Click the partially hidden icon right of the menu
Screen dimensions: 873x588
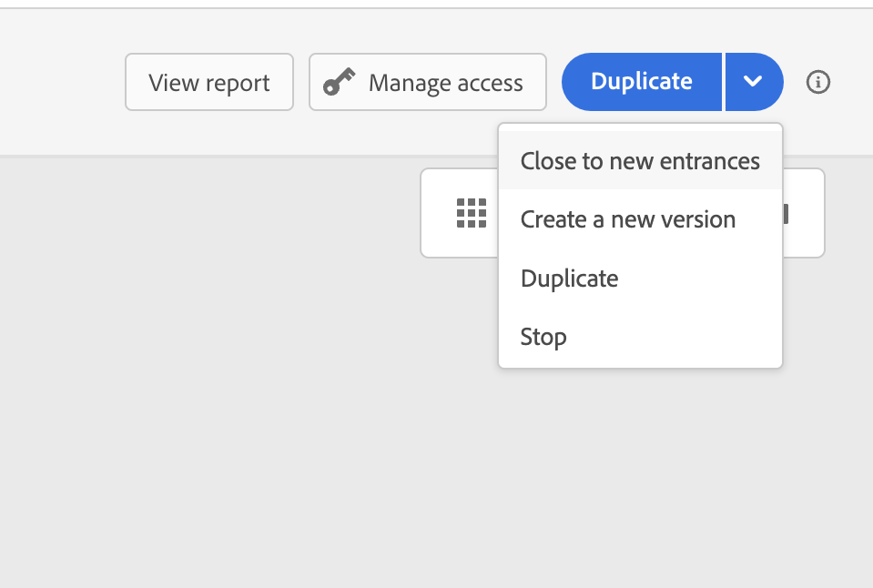[x=786, y=214]
